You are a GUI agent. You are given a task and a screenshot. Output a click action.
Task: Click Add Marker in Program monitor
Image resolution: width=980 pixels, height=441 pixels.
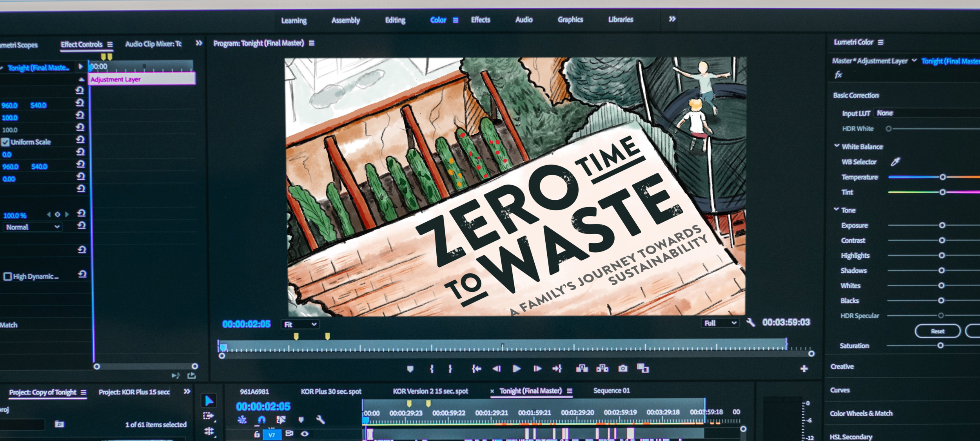tap(410, 369)
